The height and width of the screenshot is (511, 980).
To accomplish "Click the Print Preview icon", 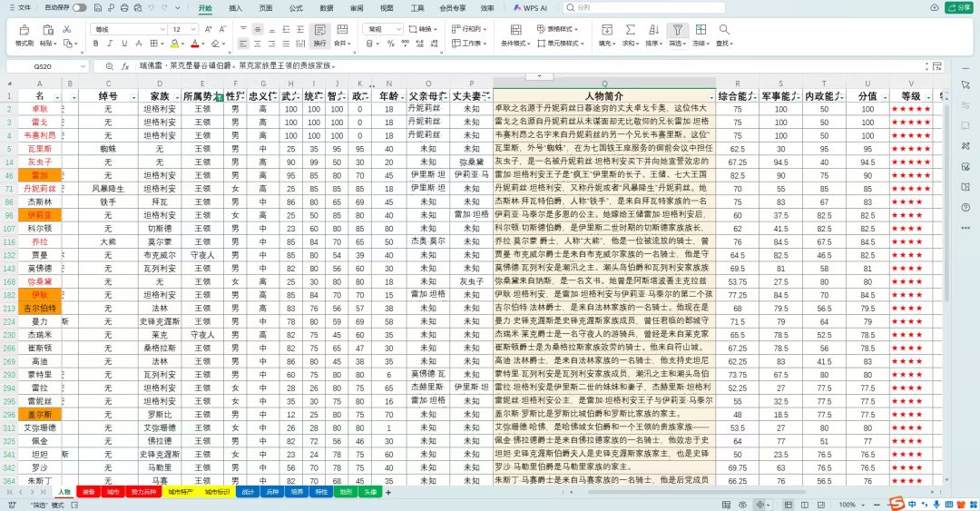I will coord(138,8).
